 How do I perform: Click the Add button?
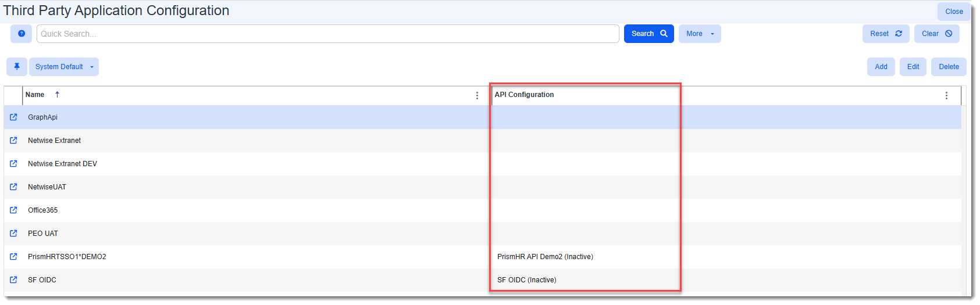pos(881,67)
